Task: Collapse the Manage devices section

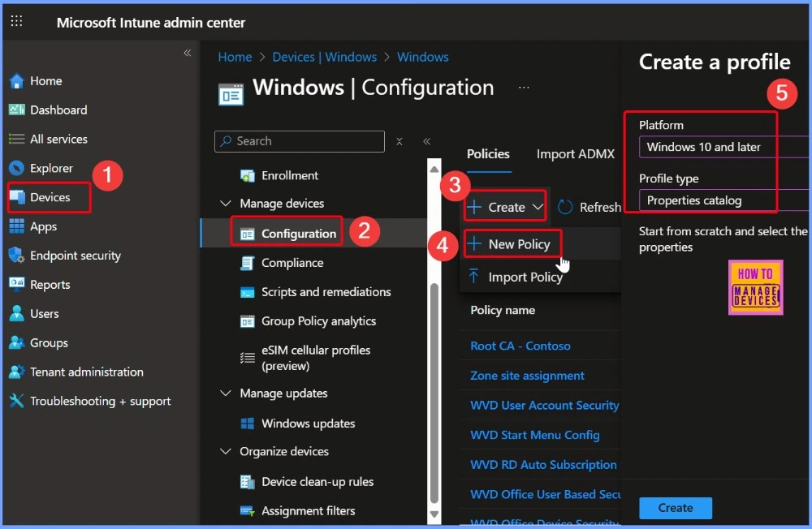Action: click(226, 203)
